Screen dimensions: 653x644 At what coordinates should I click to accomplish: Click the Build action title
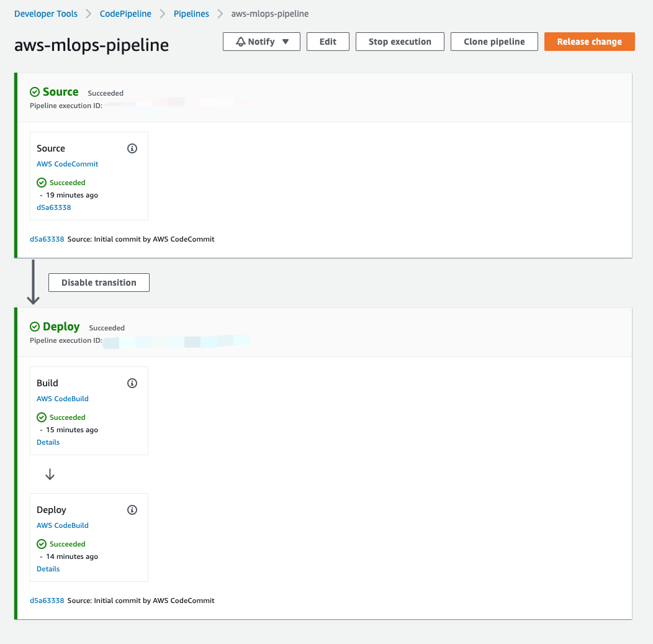[47, 383]
